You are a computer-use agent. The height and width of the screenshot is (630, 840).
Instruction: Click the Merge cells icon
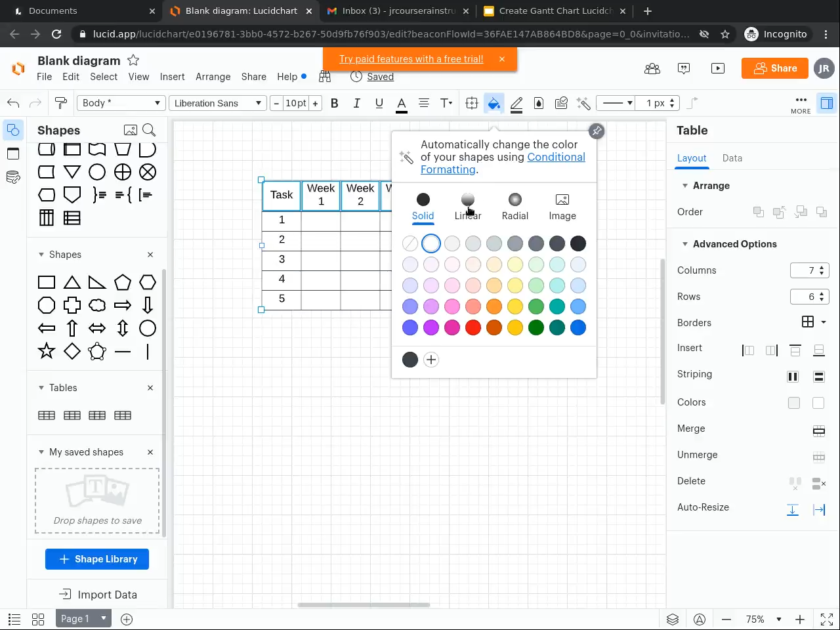coord(818,430)
